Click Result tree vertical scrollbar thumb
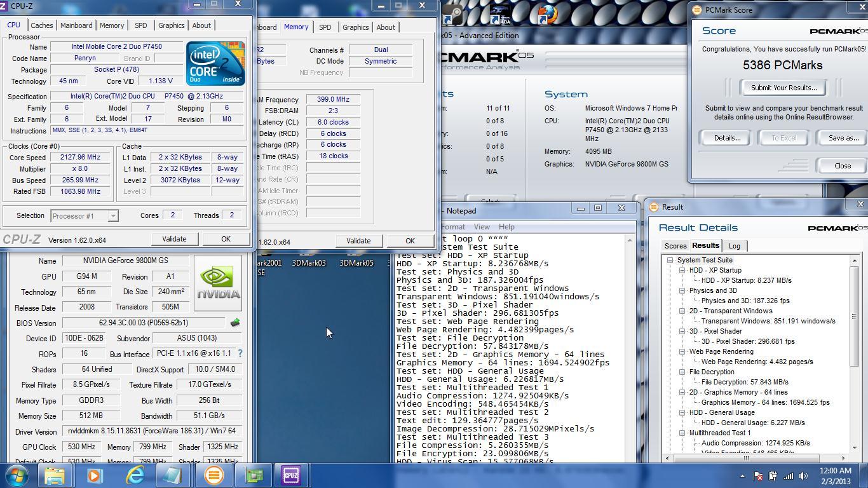 pos(855,316)
